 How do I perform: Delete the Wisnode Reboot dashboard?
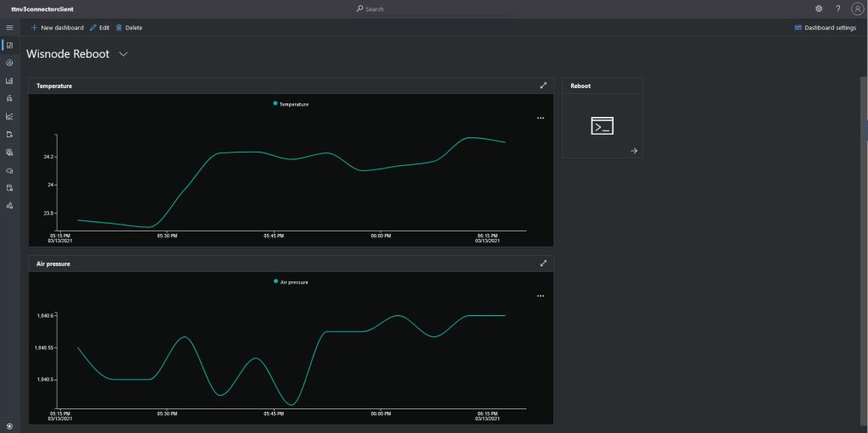(129, 28)
